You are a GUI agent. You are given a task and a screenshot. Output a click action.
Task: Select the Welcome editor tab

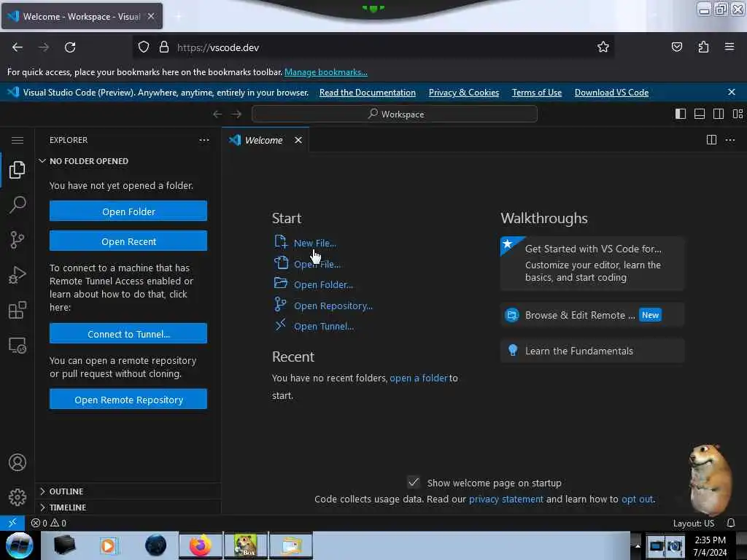[x=263, y=140]
